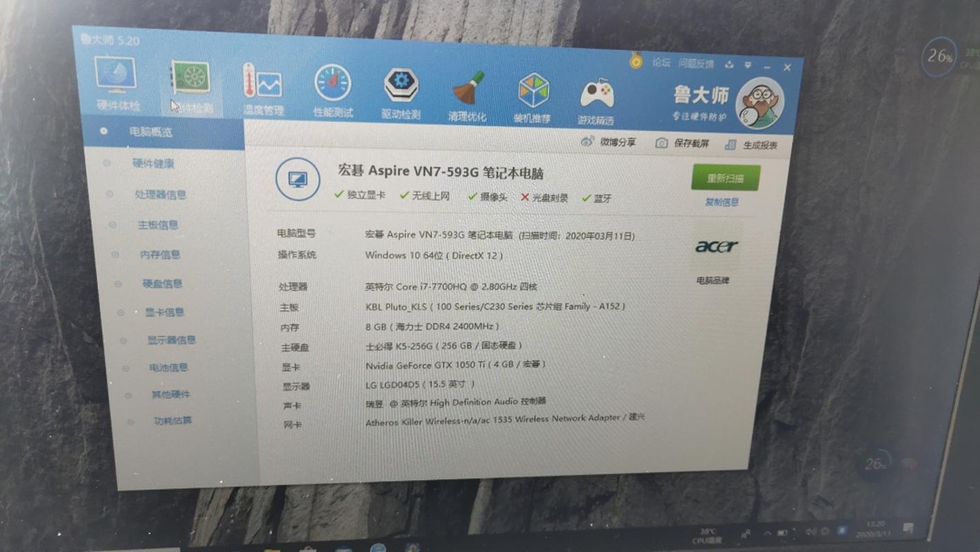Open 驱动检测 driver detection
This screenshot has height=552, width=980.
[x=400, y=86]
